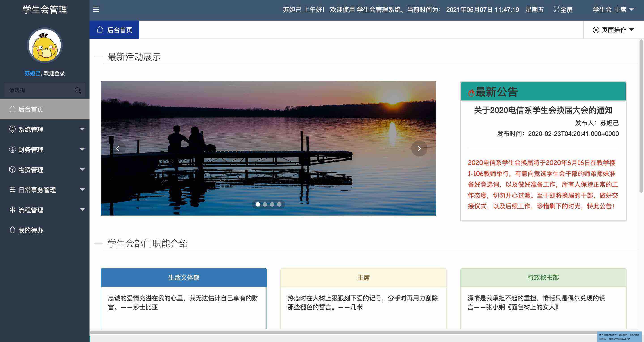Show next carousel slide with right arrow
This screenshot has height=342, width=644.
tap(419, 148)
